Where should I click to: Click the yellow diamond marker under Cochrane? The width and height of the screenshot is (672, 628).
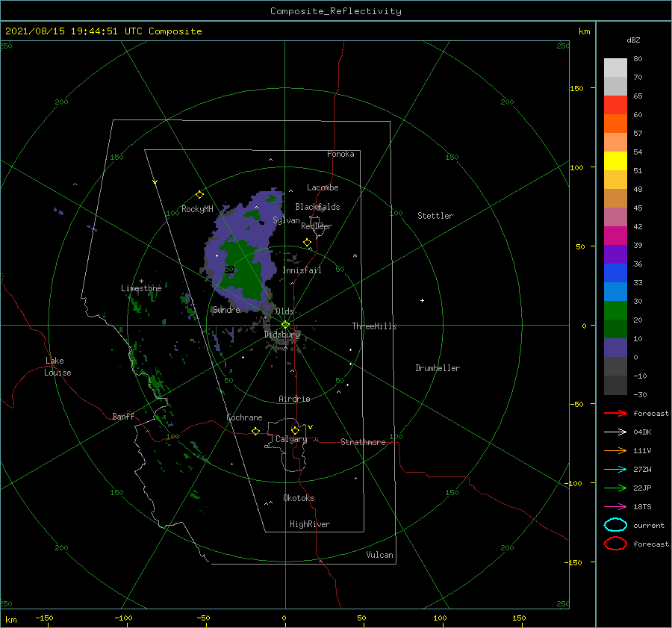(x=256, y=432)
